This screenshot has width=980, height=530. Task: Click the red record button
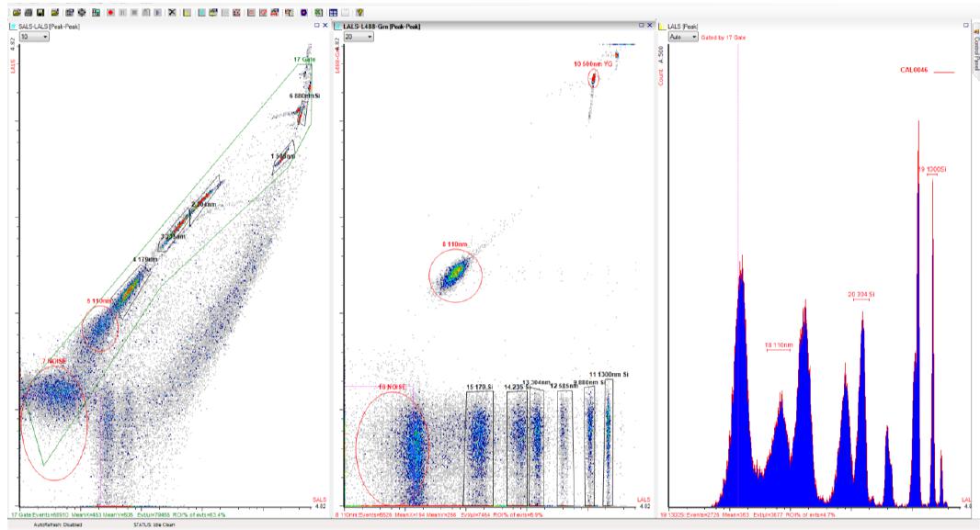pos(110,13)
